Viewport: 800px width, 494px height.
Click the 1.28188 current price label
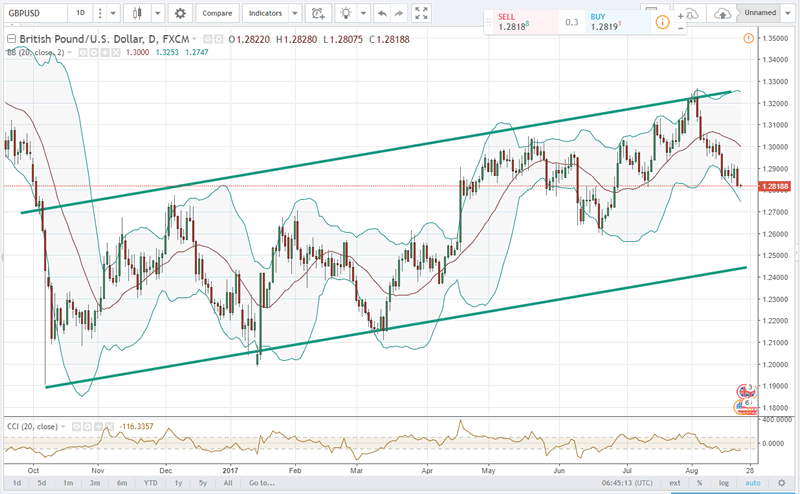[x=775, y=186]
